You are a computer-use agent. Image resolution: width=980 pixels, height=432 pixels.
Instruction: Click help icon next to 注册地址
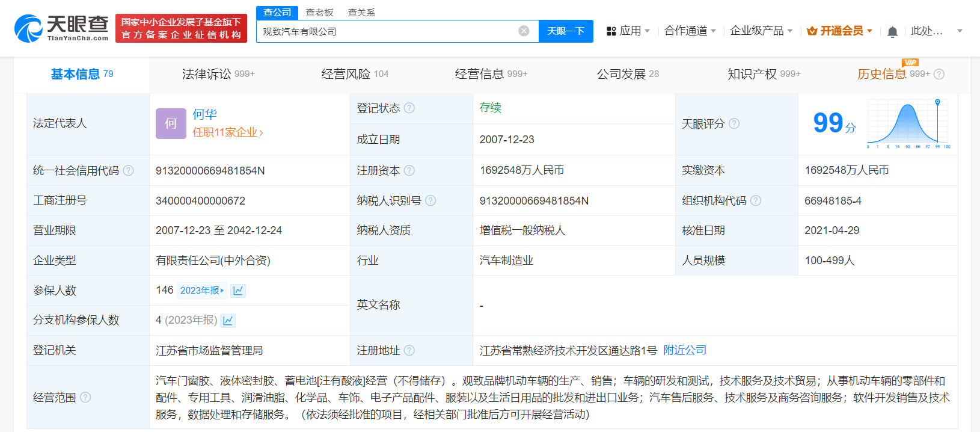click(409, 350)
